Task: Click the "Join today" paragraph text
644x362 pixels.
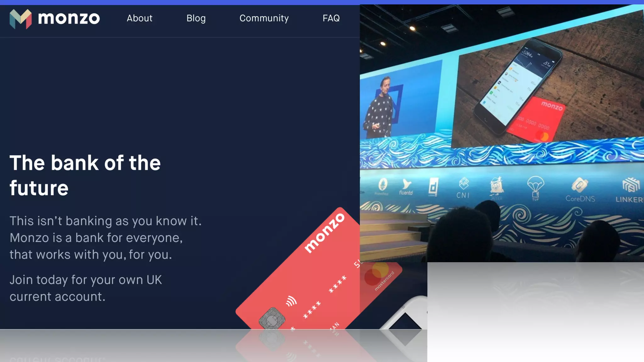Action: pos(86,288)
